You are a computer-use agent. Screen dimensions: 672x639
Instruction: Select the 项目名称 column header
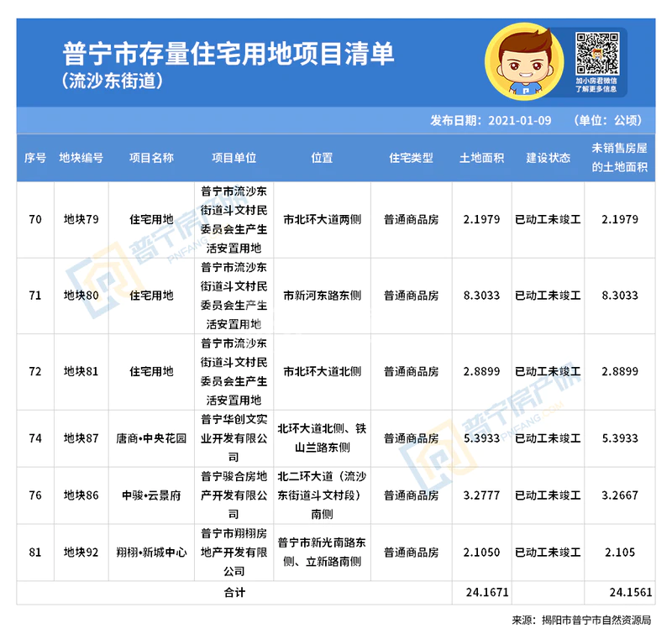[x=151, y=158]
